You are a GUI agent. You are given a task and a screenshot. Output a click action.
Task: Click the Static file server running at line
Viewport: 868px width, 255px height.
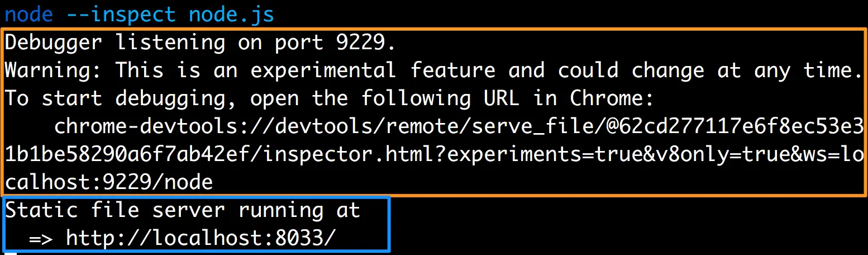[183, 210]
